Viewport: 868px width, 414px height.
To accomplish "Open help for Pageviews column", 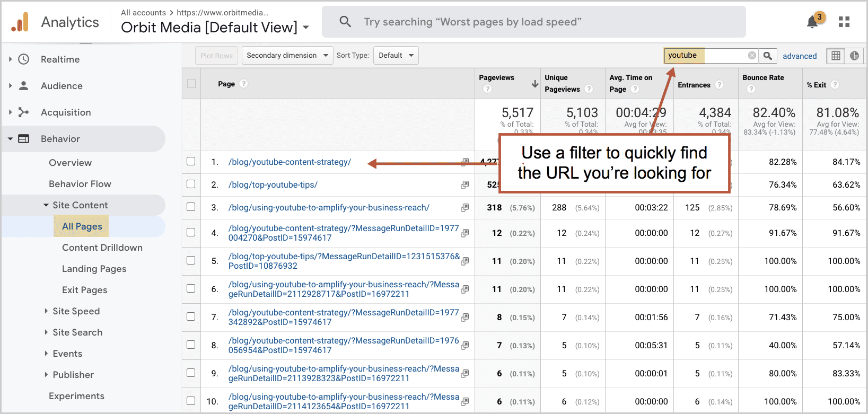I will (x=487, y=89).
